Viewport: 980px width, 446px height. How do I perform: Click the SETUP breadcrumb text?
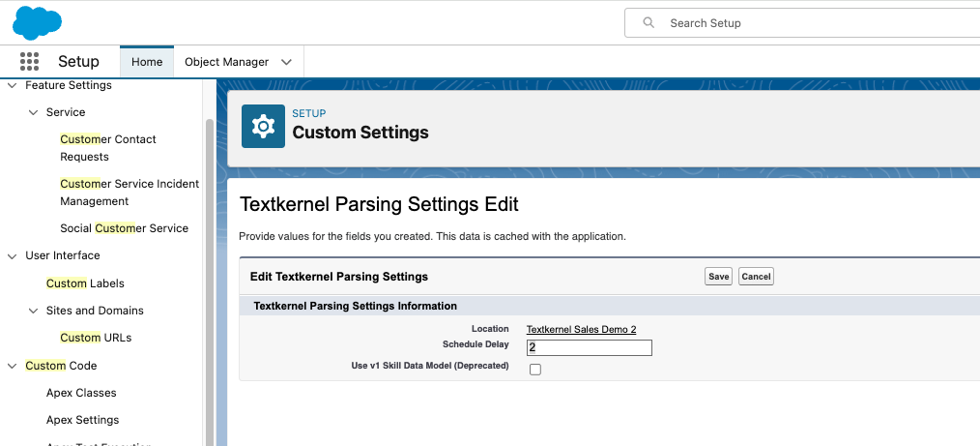(x=308, y=113)
